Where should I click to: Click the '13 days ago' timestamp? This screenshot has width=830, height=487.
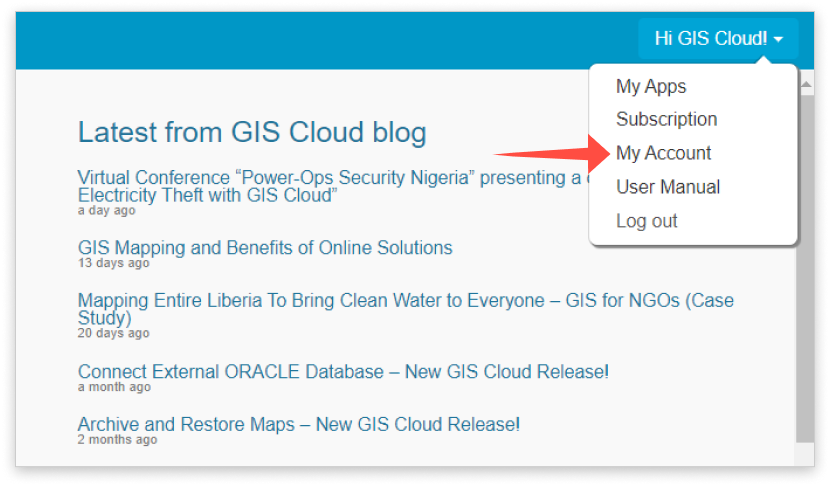click(113, 263)
